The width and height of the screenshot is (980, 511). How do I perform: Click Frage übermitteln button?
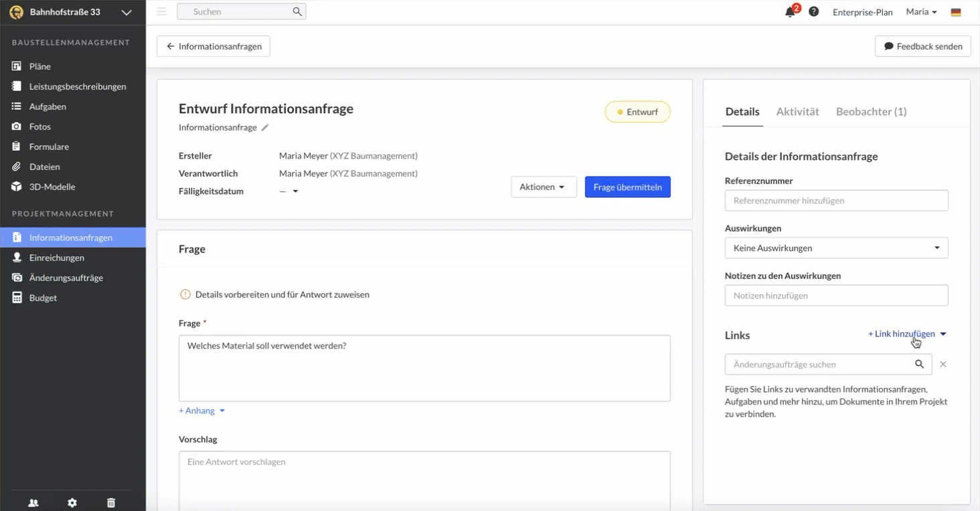[628, 187]
